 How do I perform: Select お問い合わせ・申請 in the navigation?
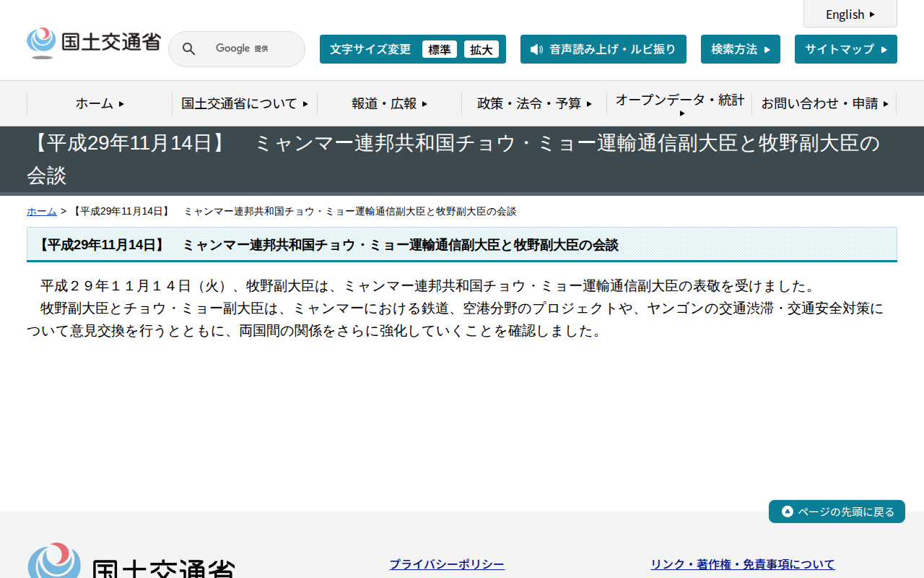(825, 103)
